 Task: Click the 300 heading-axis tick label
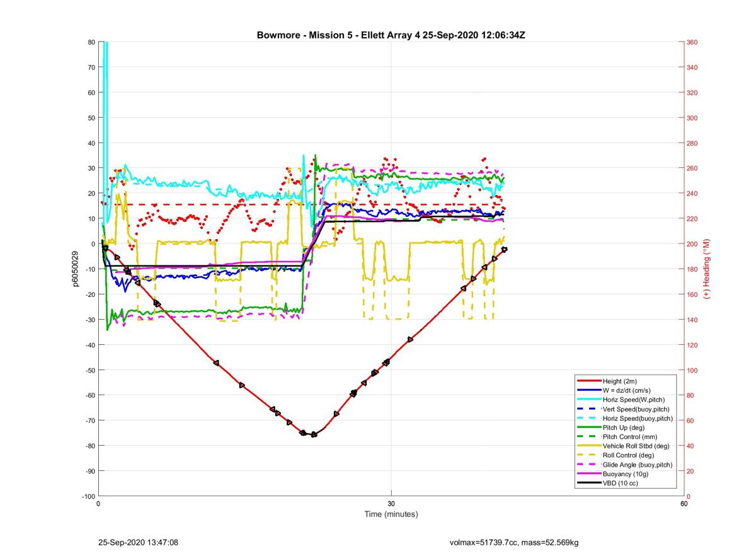tap(693, 118)
